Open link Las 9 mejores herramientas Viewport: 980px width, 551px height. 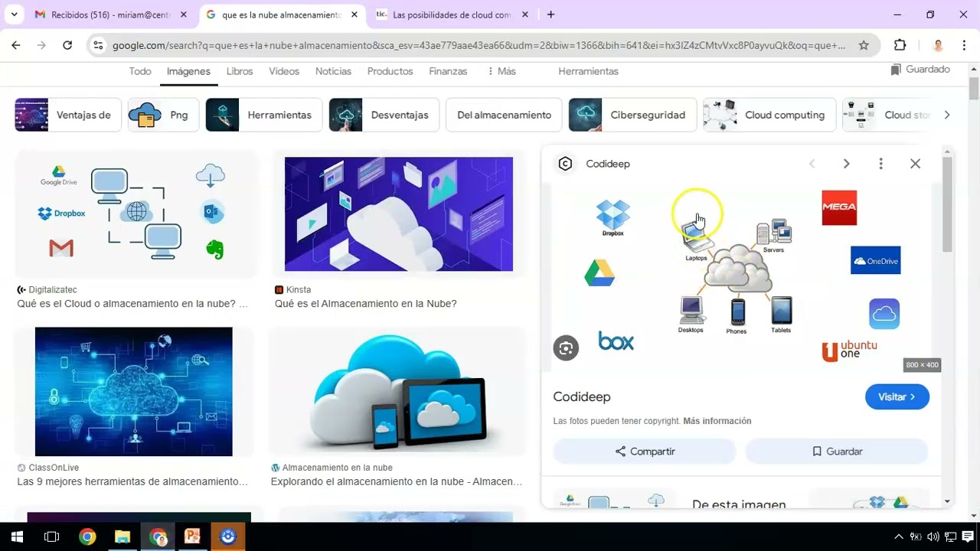pyautogui.click(x=132, y=481)
